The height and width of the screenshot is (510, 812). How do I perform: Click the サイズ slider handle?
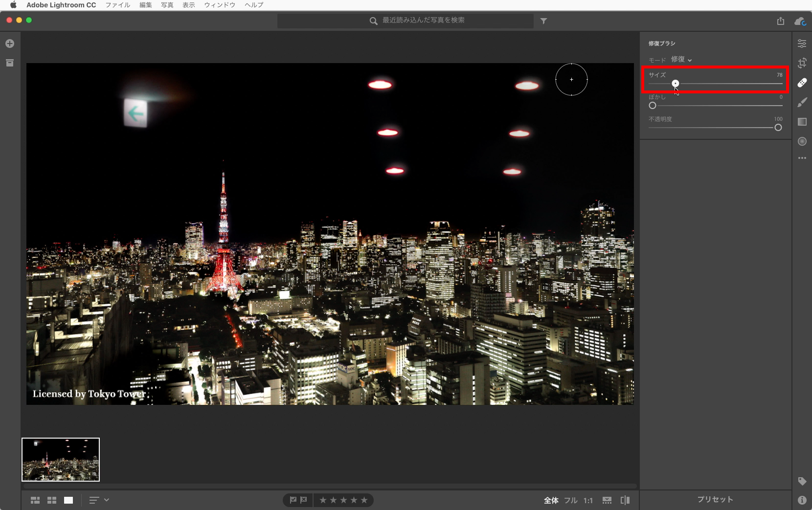(x=676, y=84)
